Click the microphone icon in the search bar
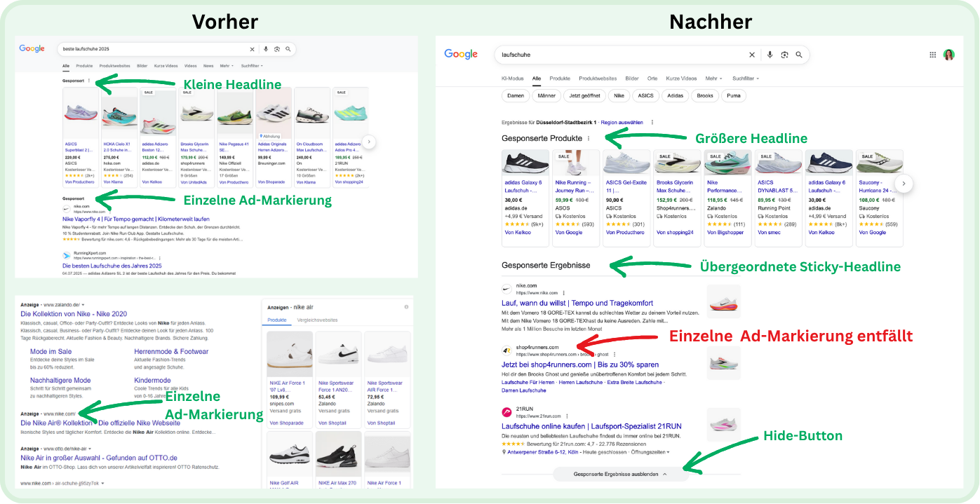Screen dimensions: 980x504 tap(770, 55)
